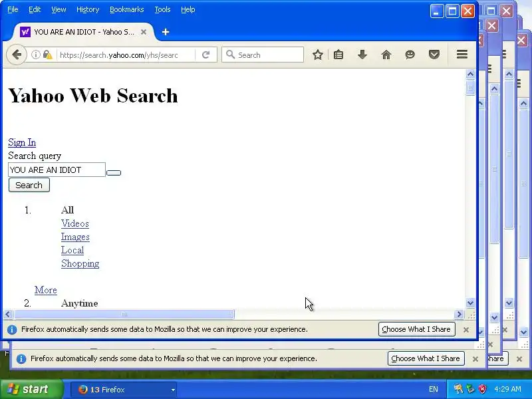This screenshot has width=532, height=399.
Task: Click the horizontal scrollbar left arrow
Action: click(x=8, y=314)
